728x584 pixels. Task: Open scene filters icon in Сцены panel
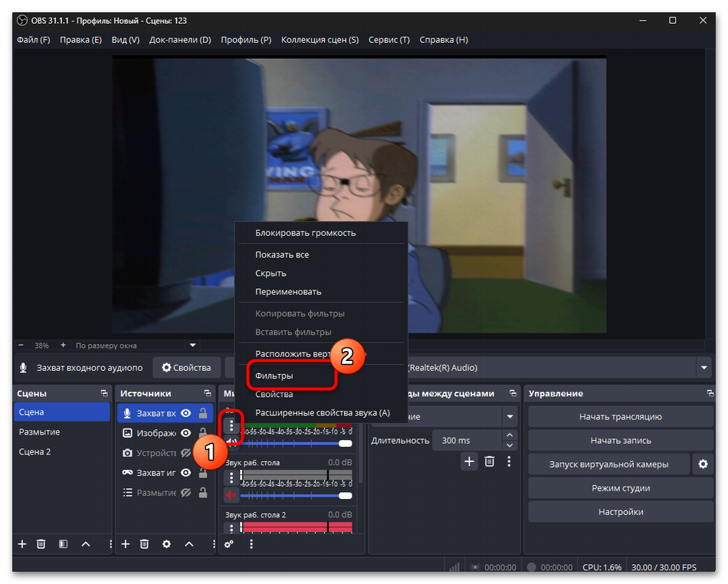(x=64, y=543)
